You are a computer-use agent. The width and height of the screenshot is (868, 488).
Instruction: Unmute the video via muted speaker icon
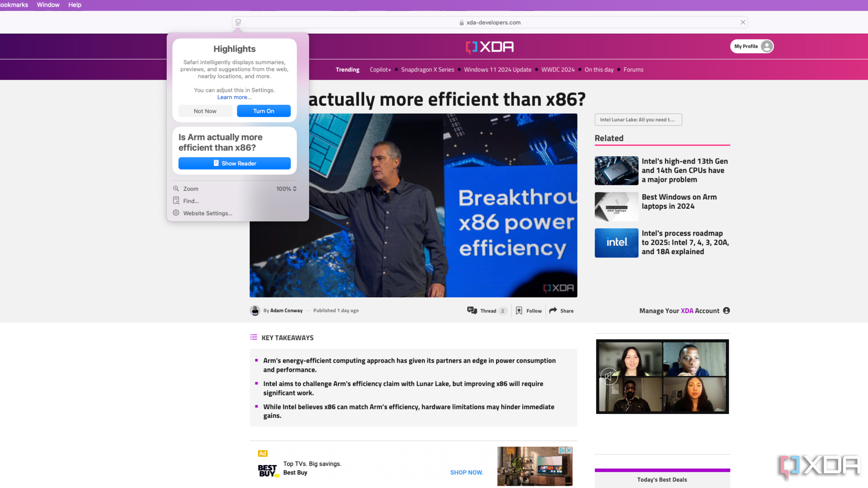(x=609, y=376)
